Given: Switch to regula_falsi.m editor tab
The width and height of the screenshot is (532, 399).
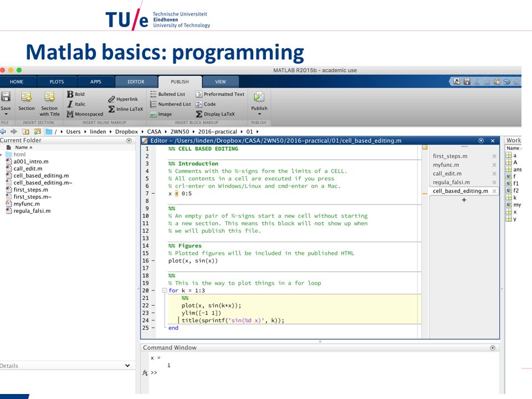Looking at the screenshot, I should click(x=451, y=182).
